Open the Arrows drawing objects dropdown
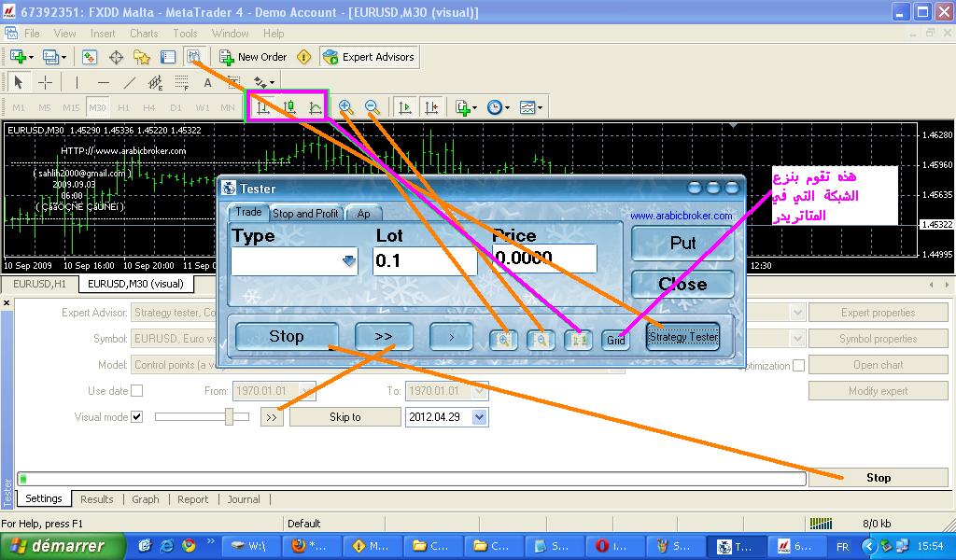This screenshot has width=956, height=560. [x=264, y=82]
